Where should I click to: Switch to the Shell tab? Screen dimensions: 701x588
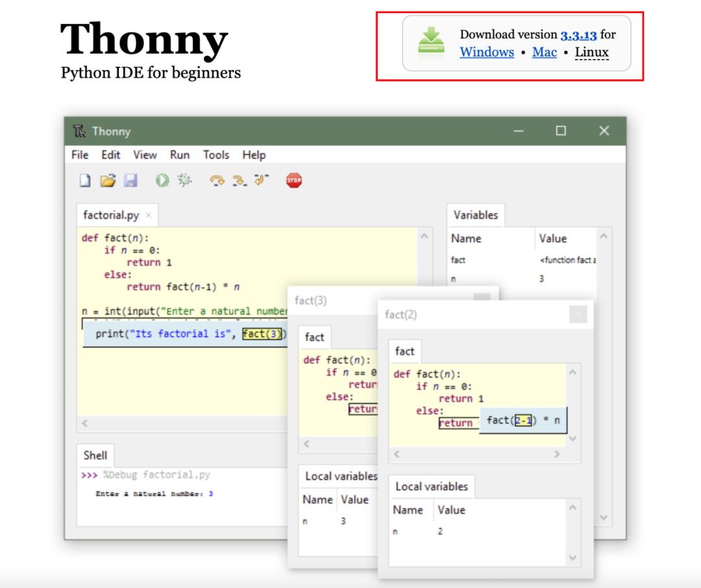pos(95,456)
